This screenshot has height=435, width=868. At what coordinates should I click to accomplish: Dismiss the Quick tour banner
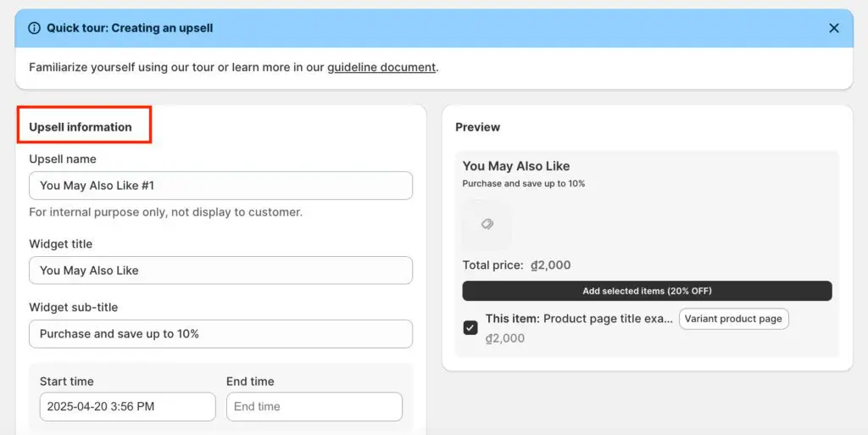click(x=833, y=28)
